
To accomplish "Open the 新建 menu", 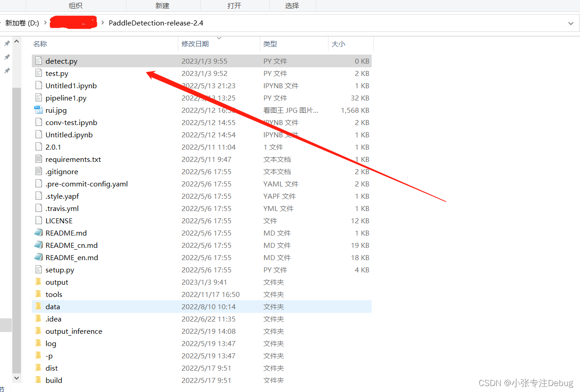I will pyautogui.click(x=162, y=5).
